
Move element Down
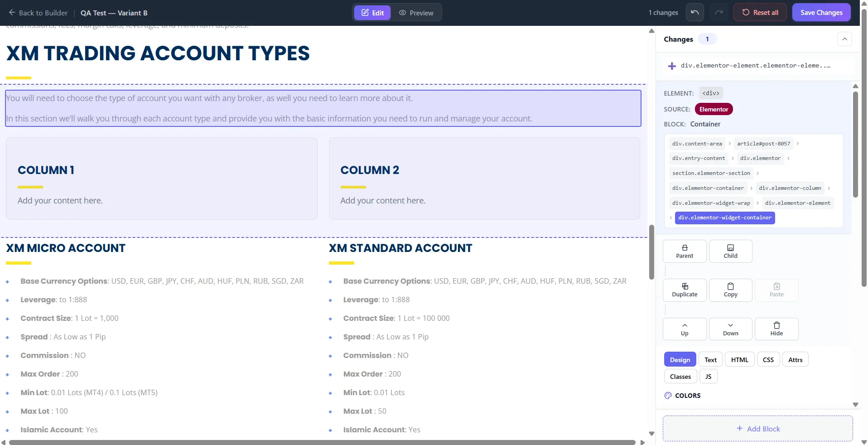730,329
